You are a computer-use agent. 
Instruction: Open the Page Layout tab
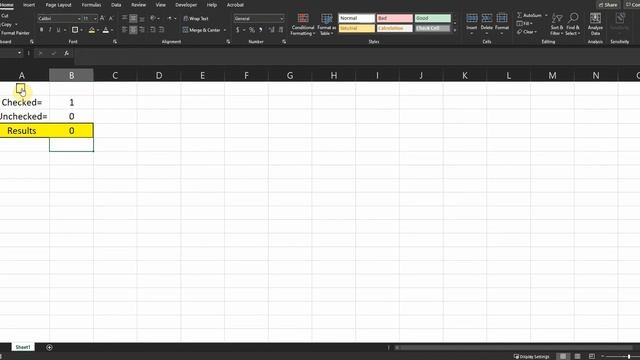tap(58, 5)
